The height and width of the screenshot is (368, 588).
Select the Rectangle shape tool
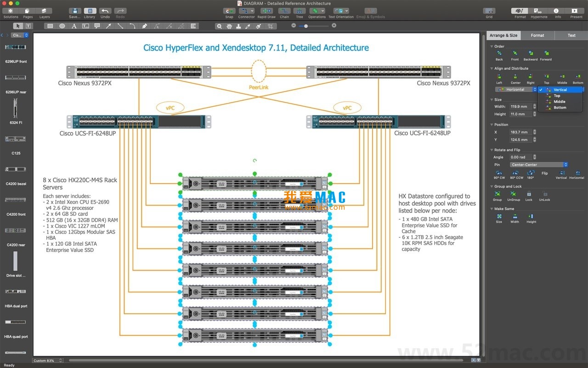click(50, 26)
